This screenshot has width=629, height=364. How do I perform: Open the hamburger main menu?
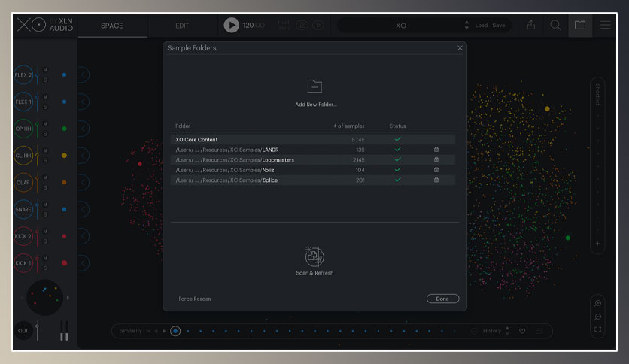[606, 25]
